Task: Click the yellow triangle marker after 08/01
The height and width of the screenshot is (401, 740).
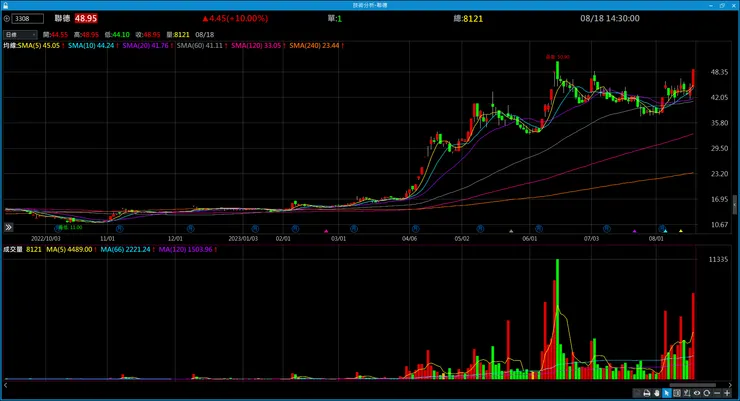Action: coord(681,231)
